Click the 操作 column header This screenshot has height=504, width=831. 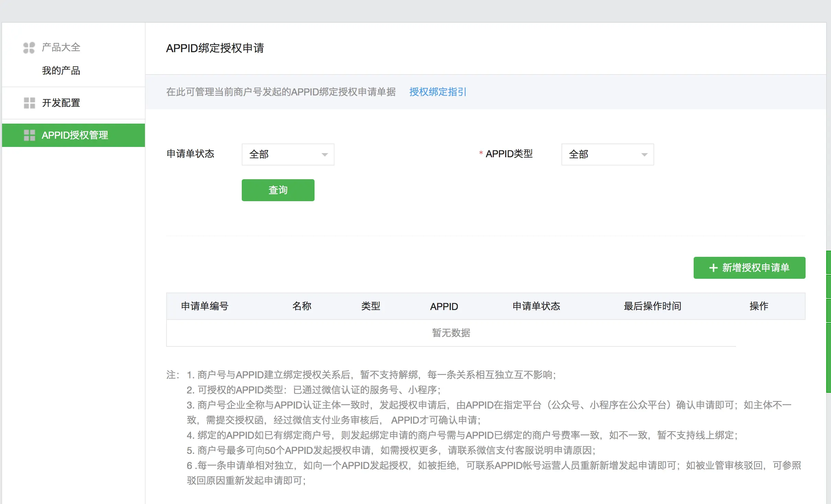759,306
